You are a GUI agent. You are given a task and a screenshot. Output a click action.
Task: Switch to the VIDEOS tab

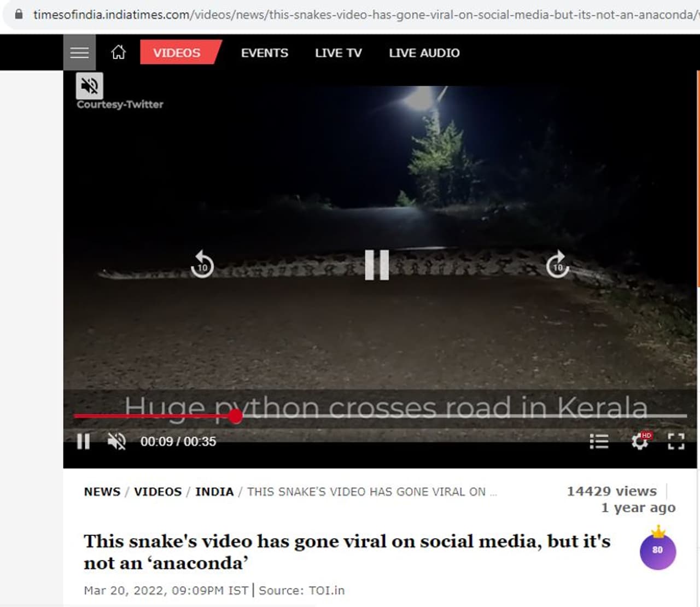coord(177,52)
